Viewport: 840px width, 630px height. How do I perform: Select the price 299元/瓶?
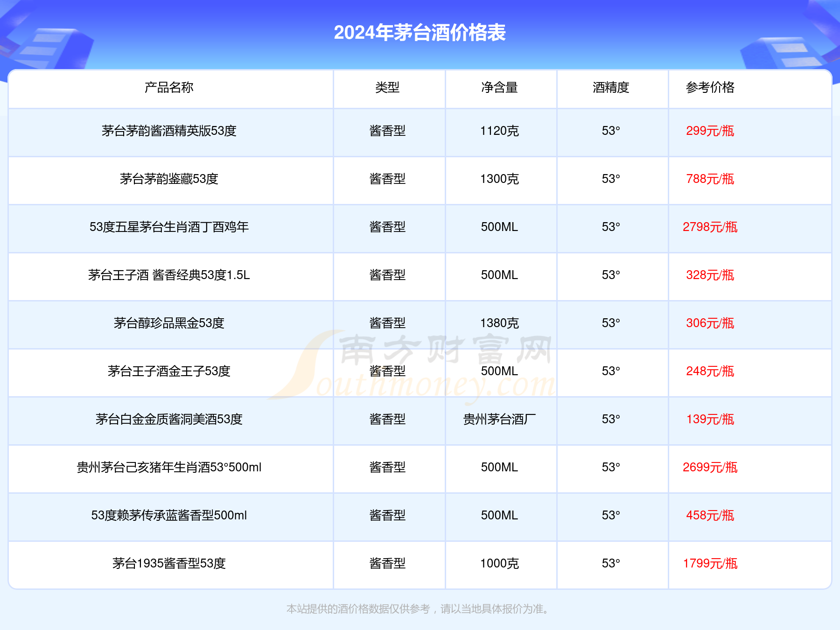710,131
